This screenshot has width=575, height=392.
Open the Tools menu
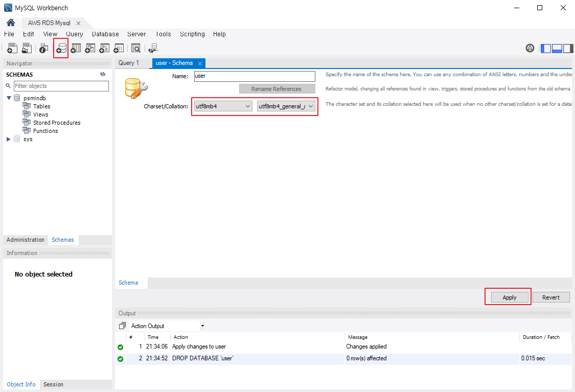(x=163, y=34)
